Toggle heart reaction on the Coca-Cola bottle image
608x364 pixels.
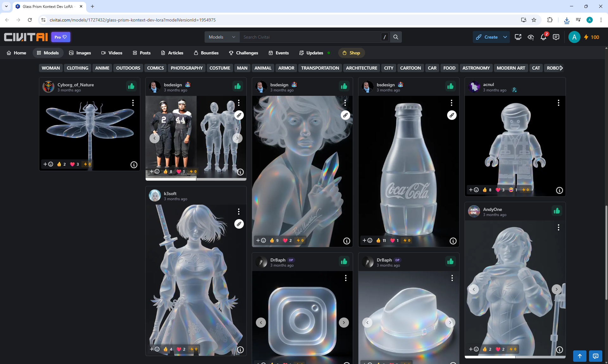click(393, 240)
